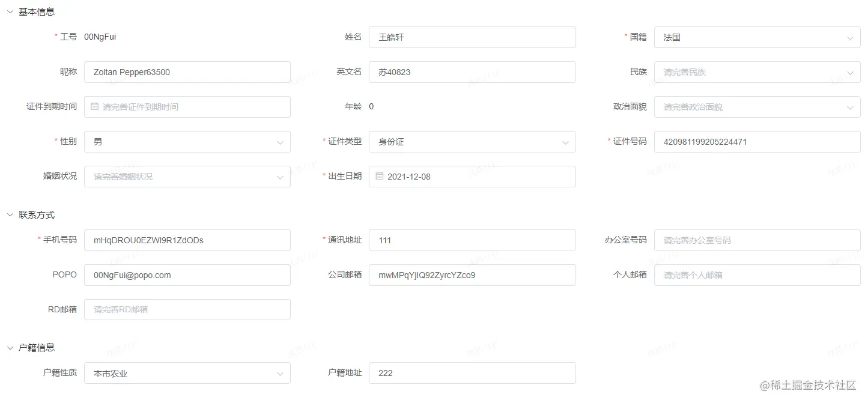This screenshot has width=868, height=403.
Task: Focus the empty 办公室号码 field
Action: pos(757,240)
